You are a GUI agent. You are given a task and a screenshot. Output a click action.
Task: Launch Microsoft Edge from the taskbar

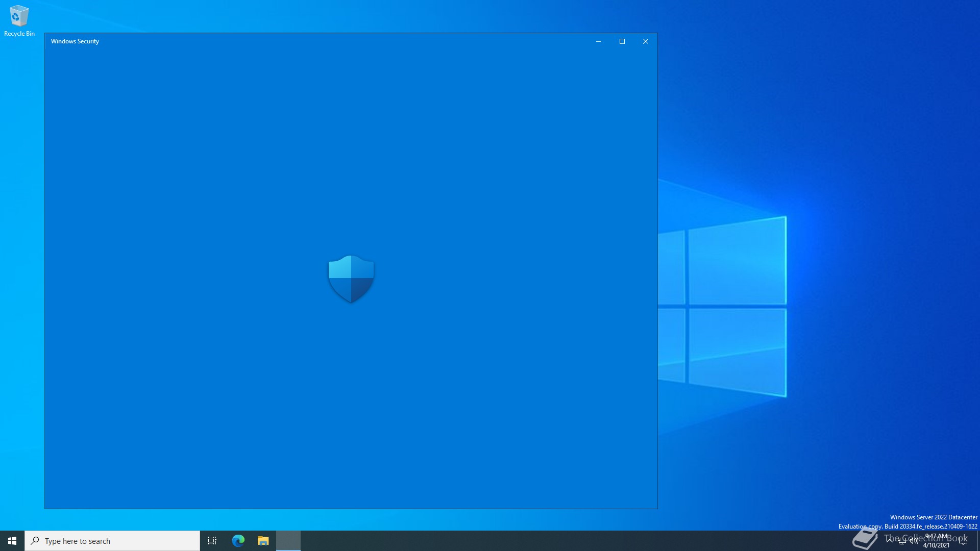(238, 541)
